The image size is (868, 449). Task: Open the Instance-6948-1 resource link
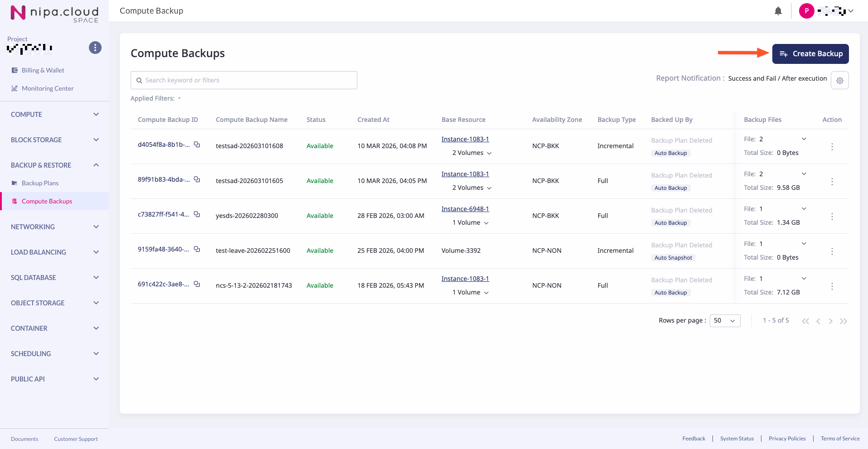[465, 209]
